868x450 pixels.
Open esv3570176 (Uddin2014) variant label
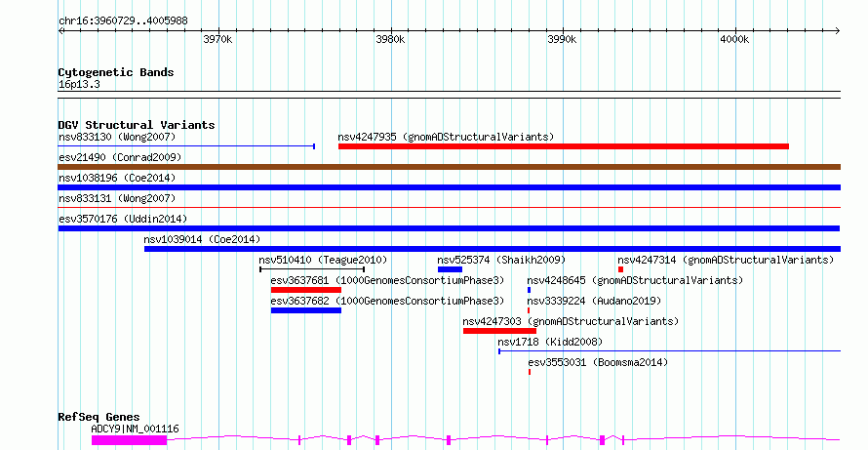click(x=123, y=219)
